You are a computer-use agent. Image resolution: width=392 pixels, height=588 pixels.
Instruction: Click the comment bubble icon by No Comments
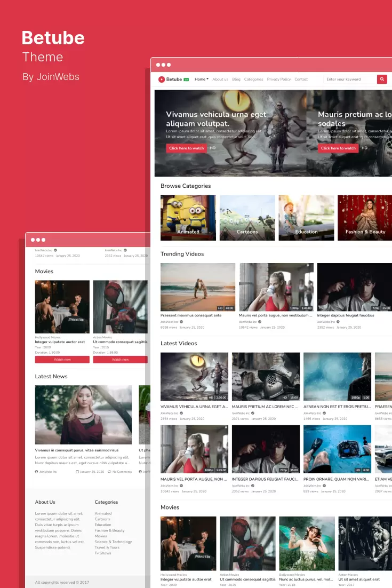click(109, 472)
